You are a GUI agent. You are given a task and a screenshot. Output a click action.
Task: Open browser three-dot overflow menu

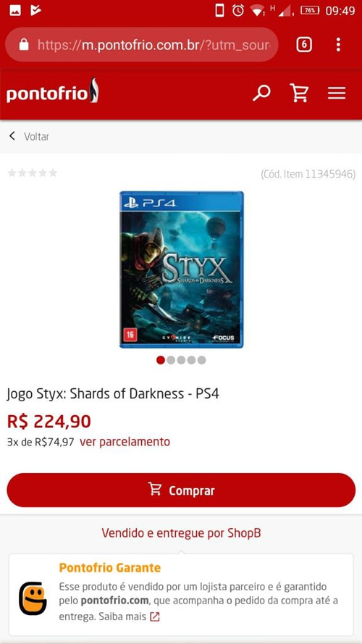click(338, 44)
